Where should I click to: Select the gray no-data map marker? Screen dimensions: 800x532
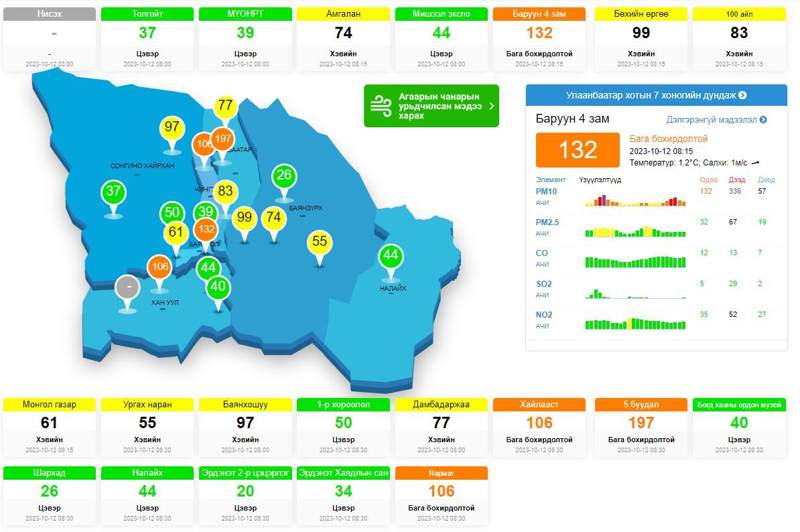[127, 288]
